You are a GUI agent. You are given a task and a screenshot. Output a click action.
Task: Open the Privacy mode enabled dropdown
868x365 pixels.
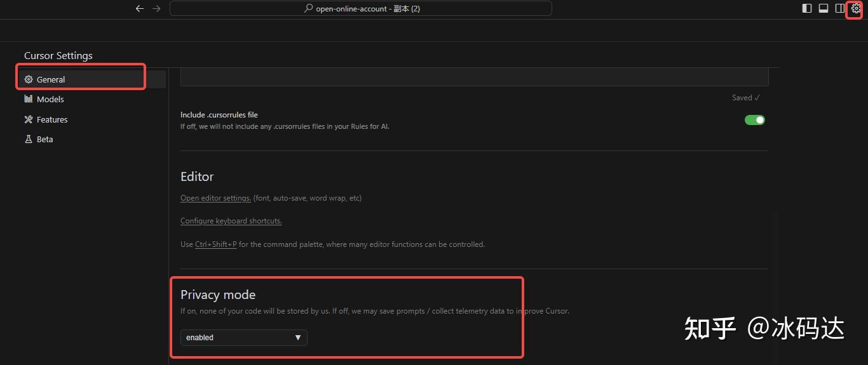(x=244, y=338)
